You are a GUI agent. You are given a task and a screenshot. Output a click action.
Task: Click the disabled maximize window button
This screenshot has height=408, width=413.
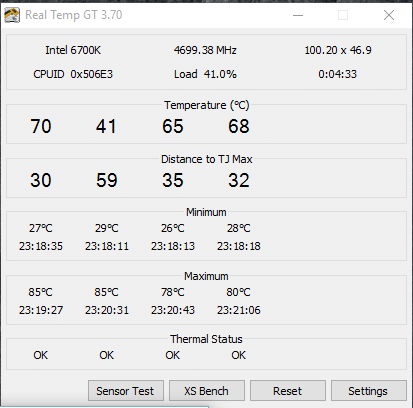coord(343,15)
